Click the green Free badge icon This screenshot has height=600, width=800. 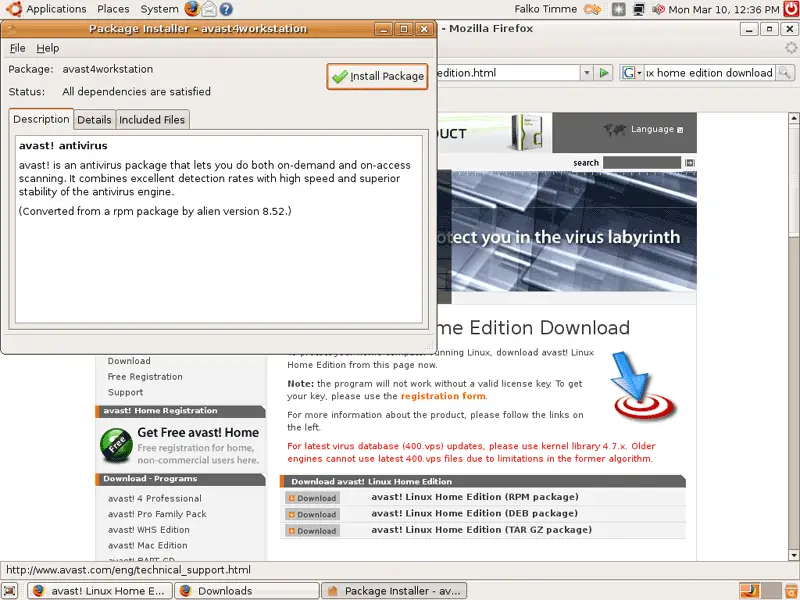(116, 445)
